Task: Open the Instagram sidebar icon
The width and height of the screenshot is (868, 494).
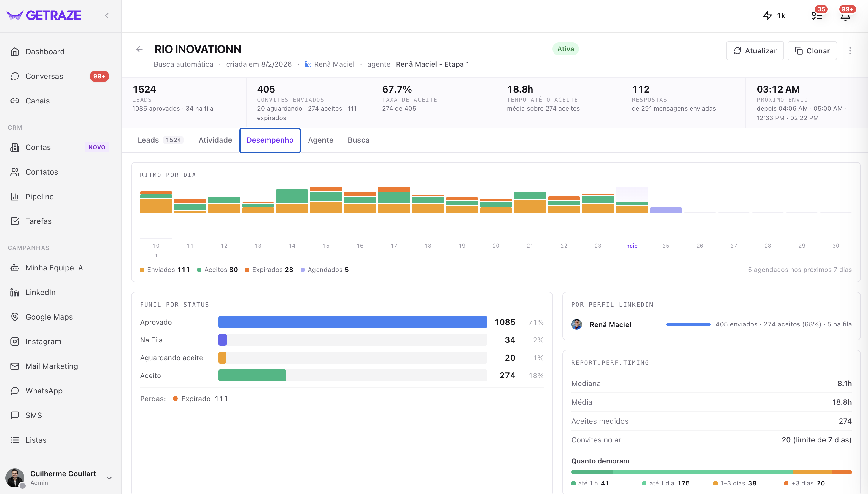Action: [x=15, y=342]
